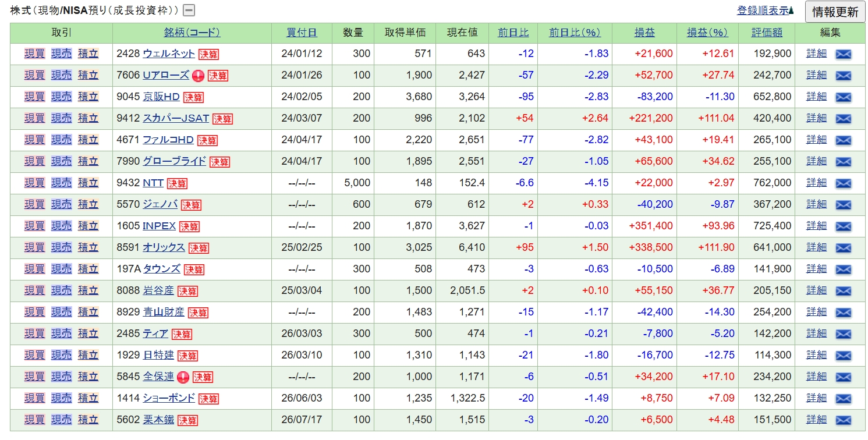Open mail alert icon for 栗本鐵

[x=843, y=420]
